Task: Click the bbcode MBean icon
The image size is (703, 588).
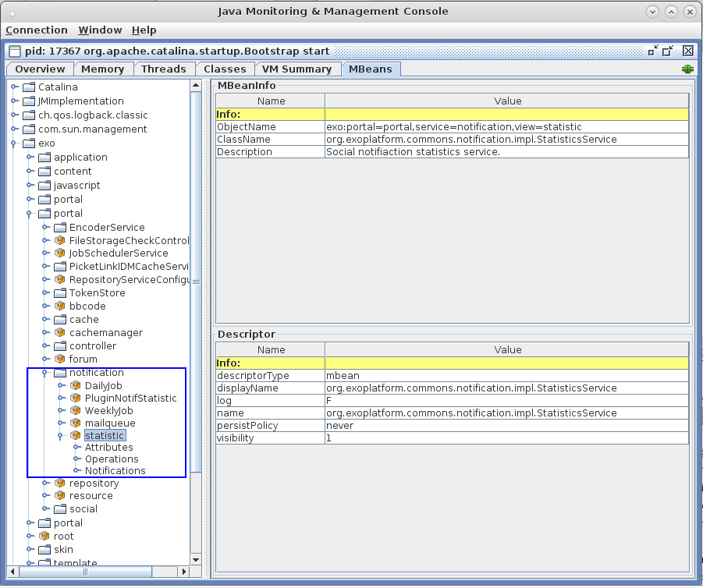Action: click(59, 306)
